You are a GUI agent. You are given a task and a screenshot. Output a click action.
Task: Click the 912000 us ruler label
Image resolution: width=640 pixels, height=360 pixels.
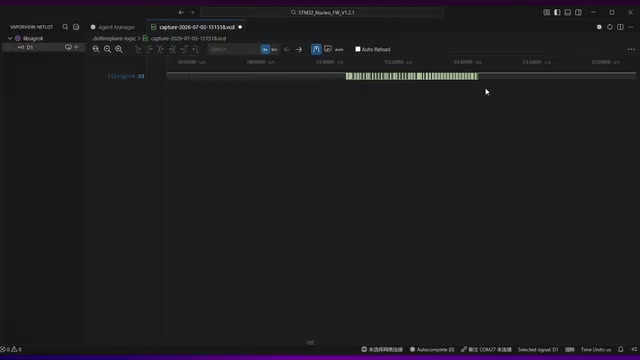(398, 62)
